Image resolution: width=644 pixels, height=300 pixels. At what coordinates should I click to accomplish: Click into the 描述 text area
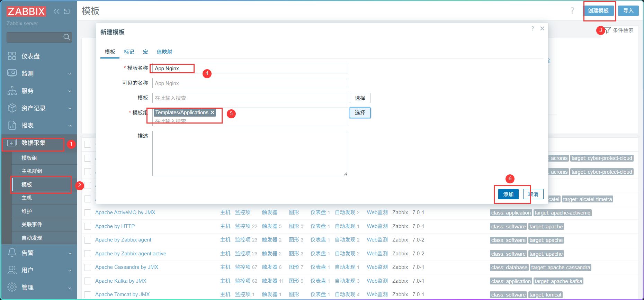250,153
